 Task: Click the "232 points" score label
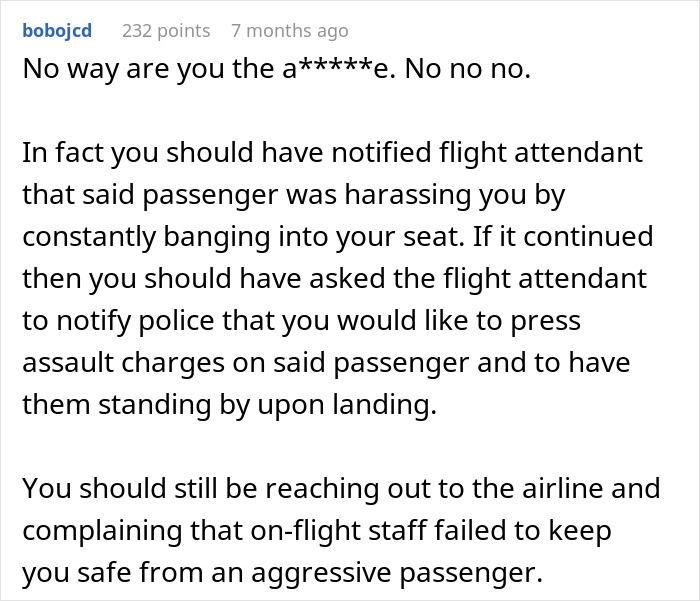(166, 30)
